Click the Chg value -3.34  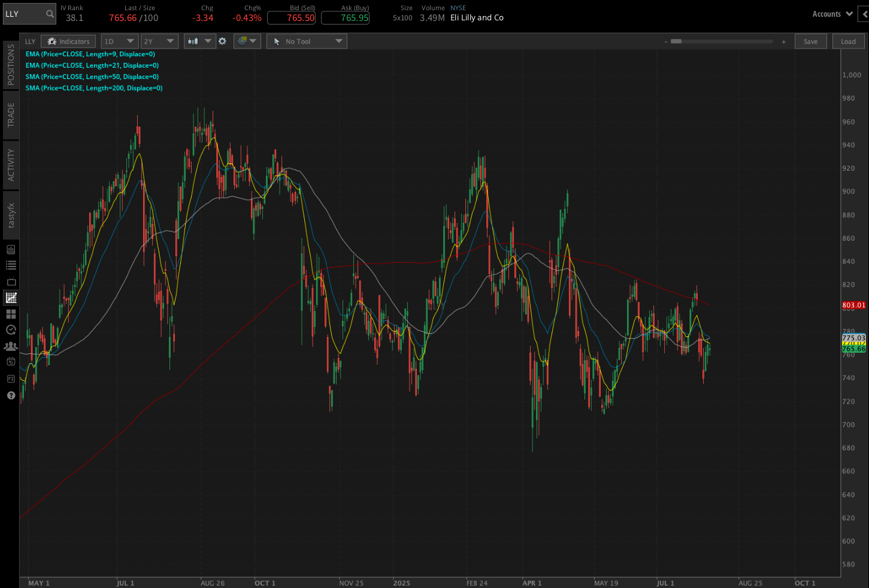(x=203, y=18)
